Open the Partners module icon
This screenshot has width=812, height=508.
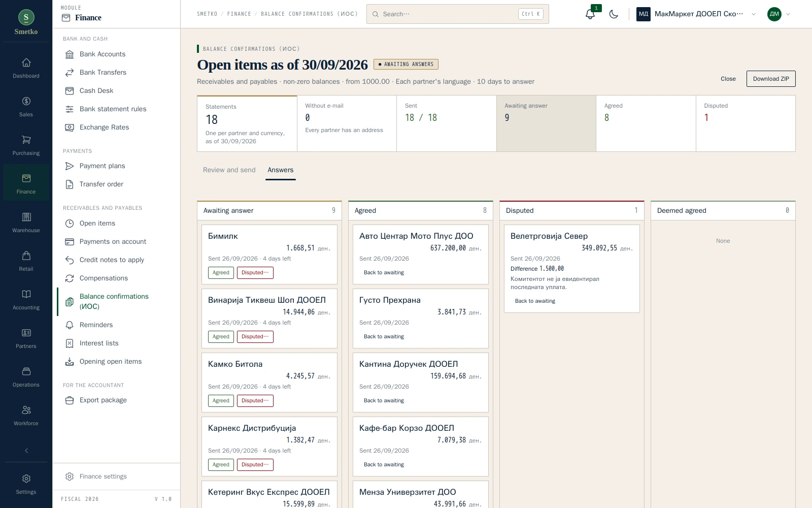pos(26,338)
